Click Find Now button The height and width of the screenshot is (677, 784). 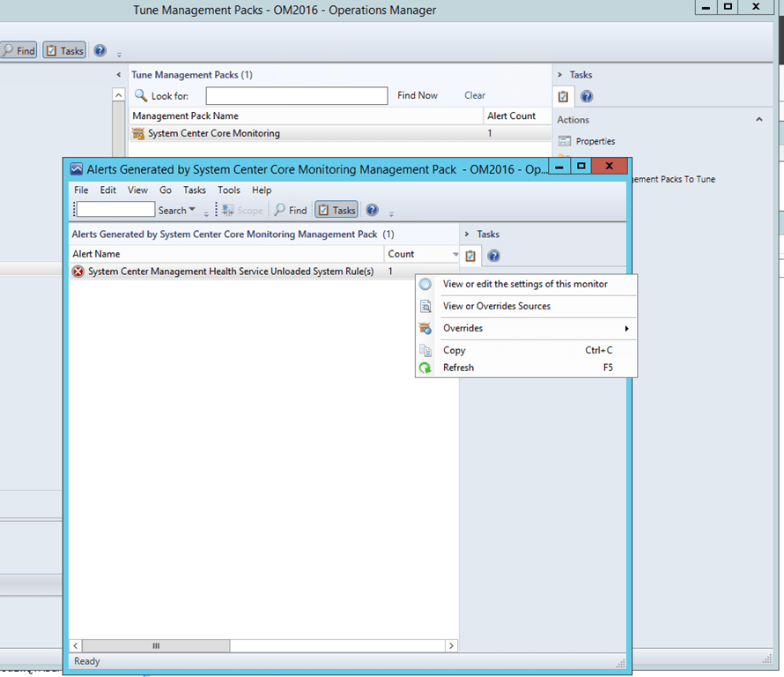tap(417, 95)
